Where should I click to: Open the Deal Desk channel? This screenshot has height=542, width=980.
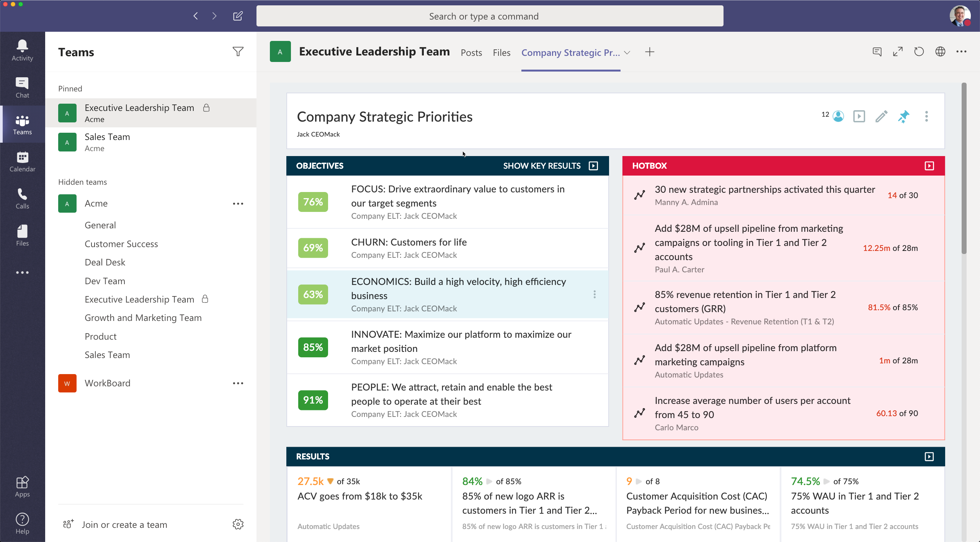pos(105,262)
